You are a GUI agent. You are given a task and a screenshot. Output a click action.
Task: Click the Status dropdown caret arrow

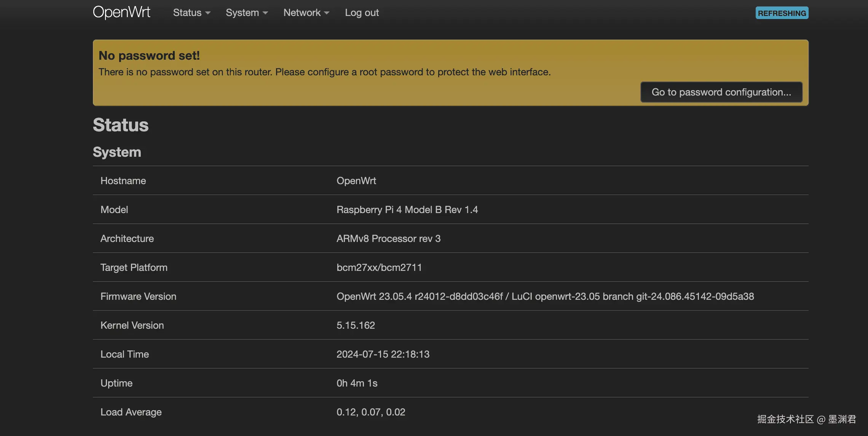[208, 13]
